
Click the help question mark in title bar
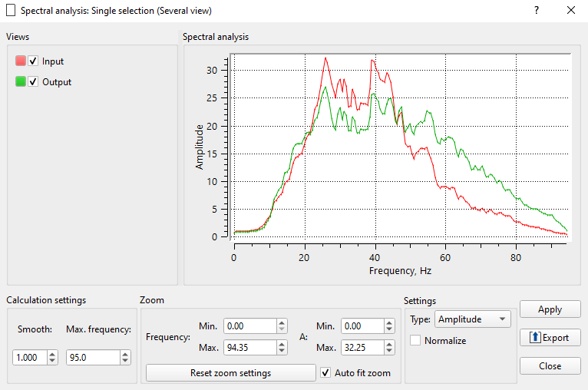pyautogui.click(x=537, y=11)
